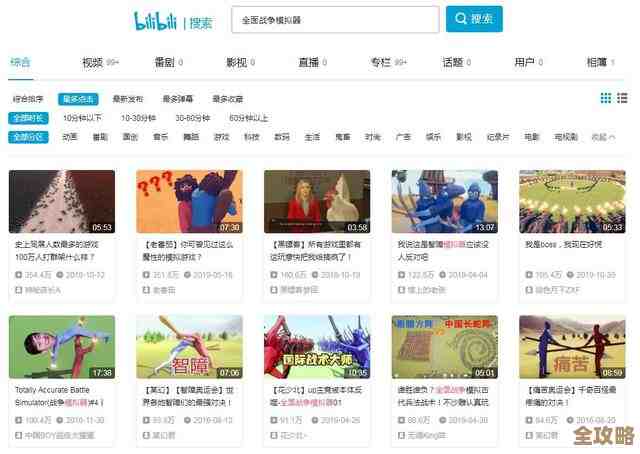Open circular army thumbnail 05:33
Screen dimensions: 640x454
[572, 202]
